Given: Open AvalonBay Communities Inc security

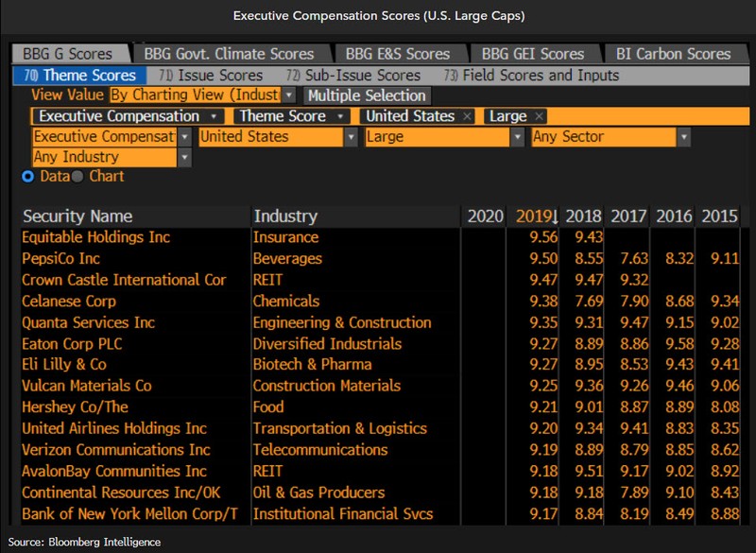Looking at the screenshot, I should [114, 471].
